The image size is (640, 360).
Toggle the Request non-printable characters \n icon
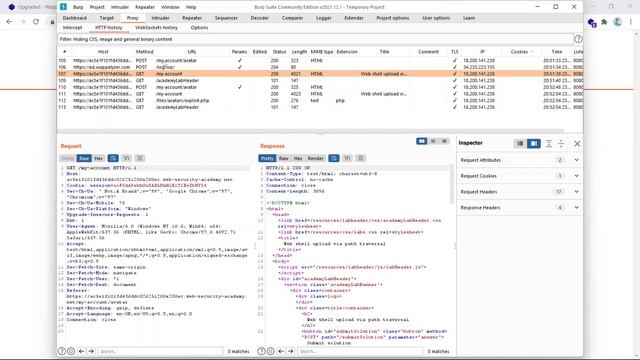pyautogui.click(x=127, y=158)
